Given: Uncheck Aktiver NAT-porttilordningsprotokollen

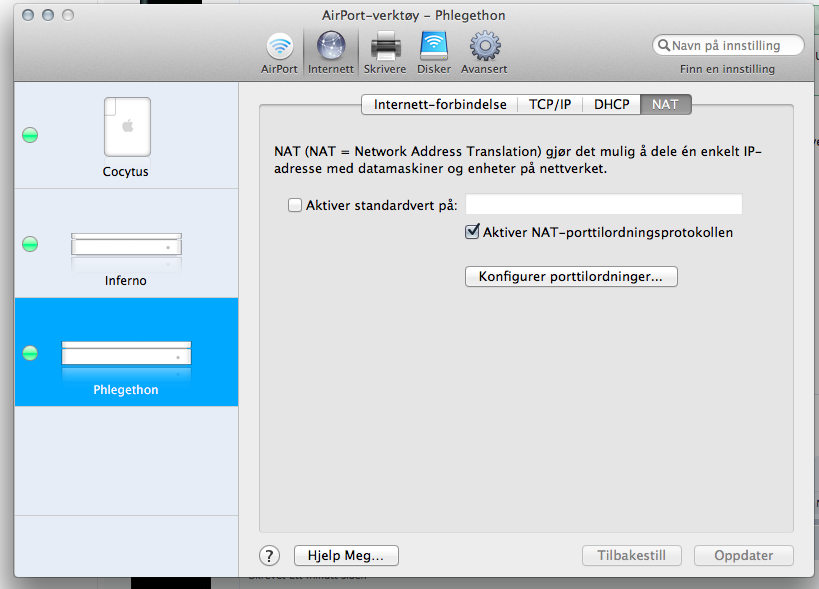Looking at the screenshot, I should tap(472, 231).
